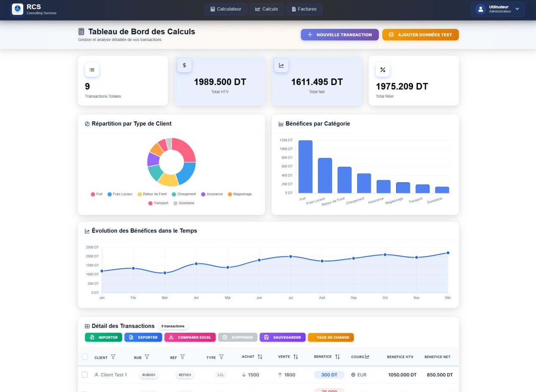Select the Client Test 1 row checkbox
The width and height of the screenshot is (536, 392).
tap(85, 375)
